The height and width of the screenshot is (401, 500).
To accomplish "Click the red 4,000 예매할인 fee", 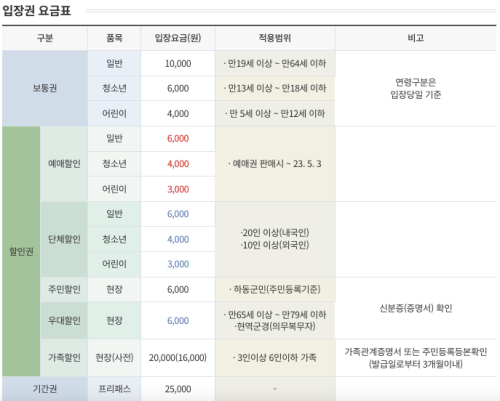I will (178, 164).
